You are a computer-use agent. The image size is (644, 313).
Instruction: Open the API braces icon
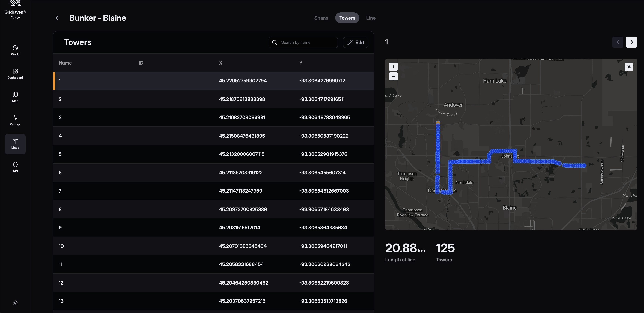[x=15, y=165]
